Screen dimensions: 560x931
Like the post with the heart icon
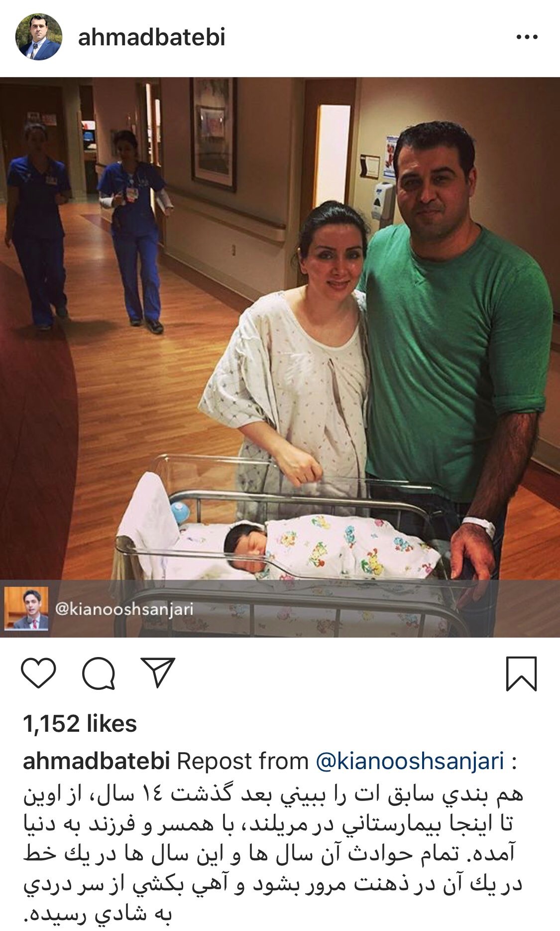pos(39,673)
